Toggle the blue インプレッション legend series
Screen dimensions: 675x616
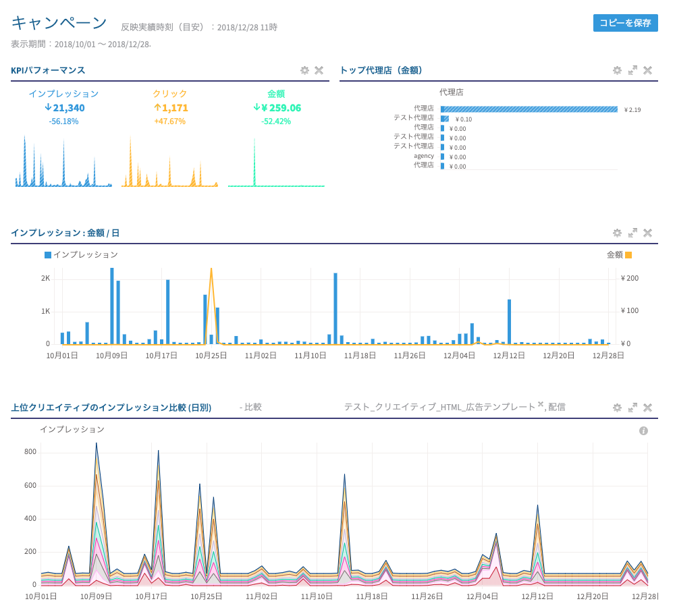pyautogui.click(x=81, y=254)
